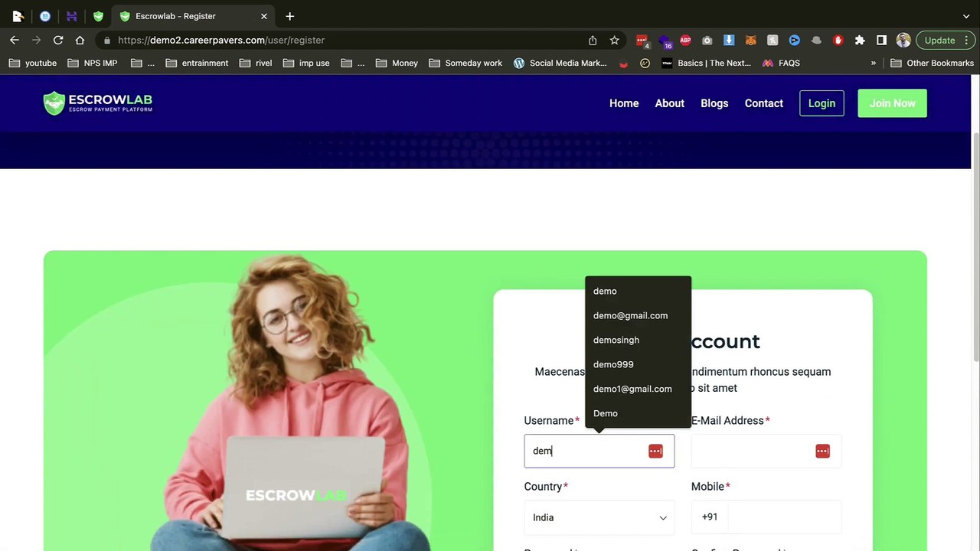Open the Blogs nav link
This screenshot has height=551, width=980.
[714, 103]
